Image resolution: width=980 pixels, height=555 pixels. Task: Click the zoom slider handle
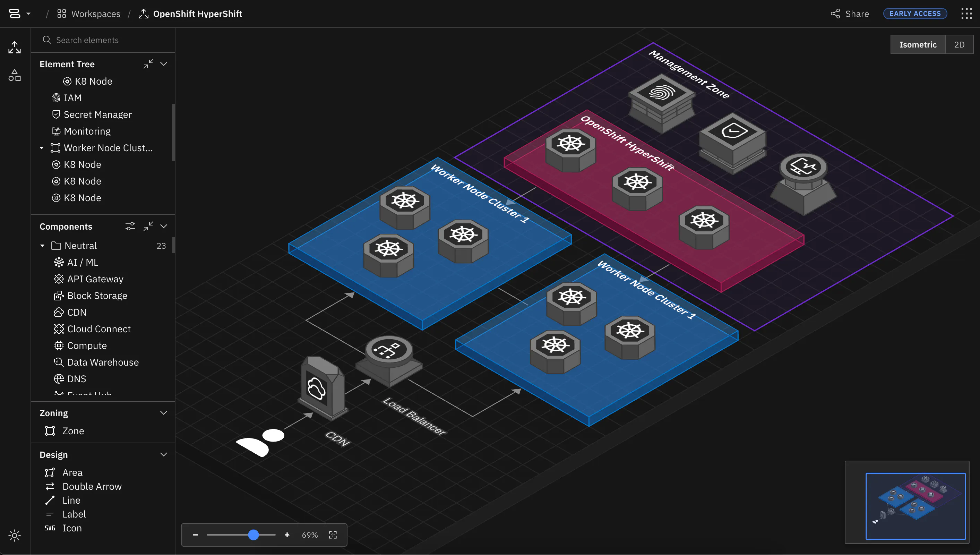click(253, 535)
